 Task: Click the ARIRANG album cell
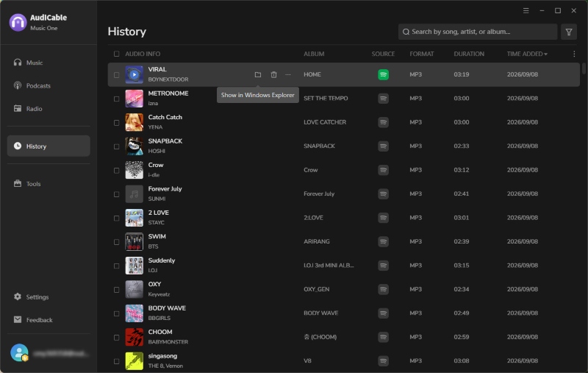click(x=317, y=241)
